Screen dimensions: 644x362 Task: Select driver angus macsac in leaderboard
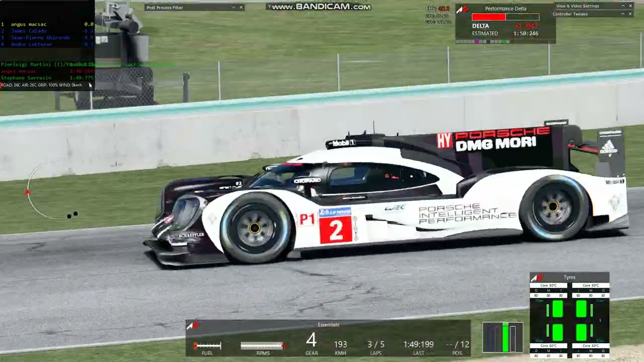click(47, 24)
